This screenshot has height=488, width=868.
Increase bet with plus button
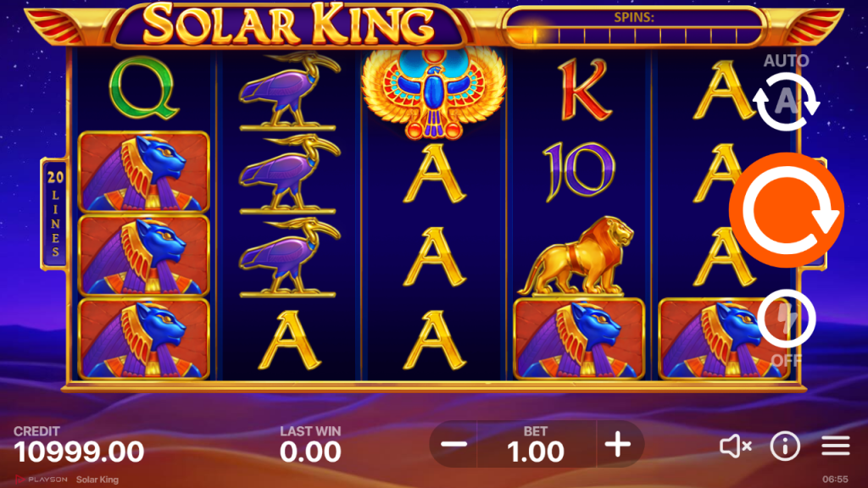618,444
